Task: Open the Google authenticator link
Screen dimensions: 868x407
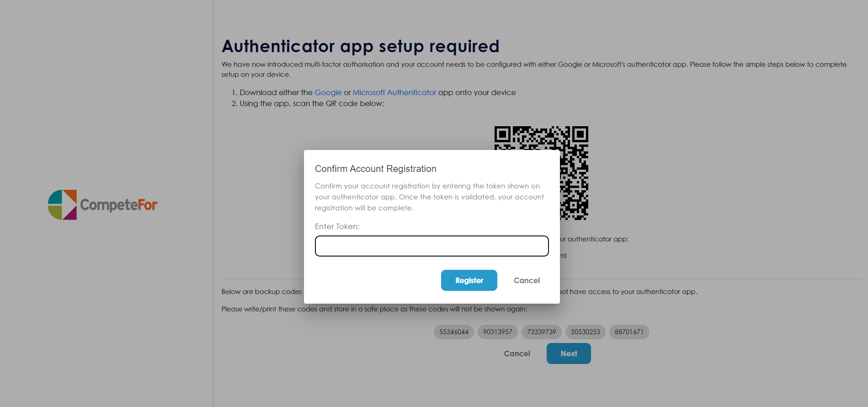Action: point(328,92)
